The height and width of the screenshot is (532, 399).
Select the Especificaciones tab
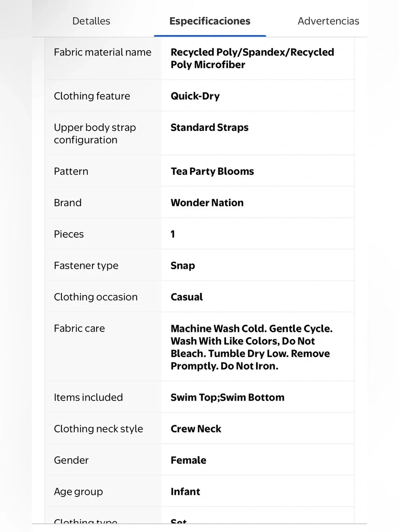[x=210, y=21]
